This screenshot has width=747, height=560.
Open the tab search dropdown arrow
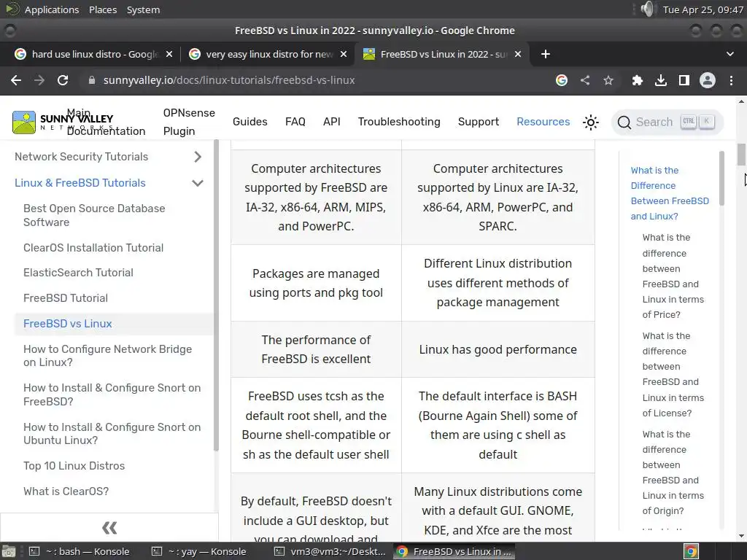(x=730, y=54)
